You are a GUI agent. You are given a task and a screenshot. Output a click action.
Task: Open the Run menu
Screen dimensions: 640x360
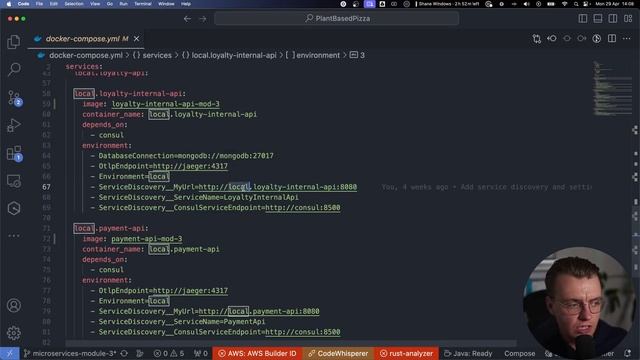tap(123, 4)
